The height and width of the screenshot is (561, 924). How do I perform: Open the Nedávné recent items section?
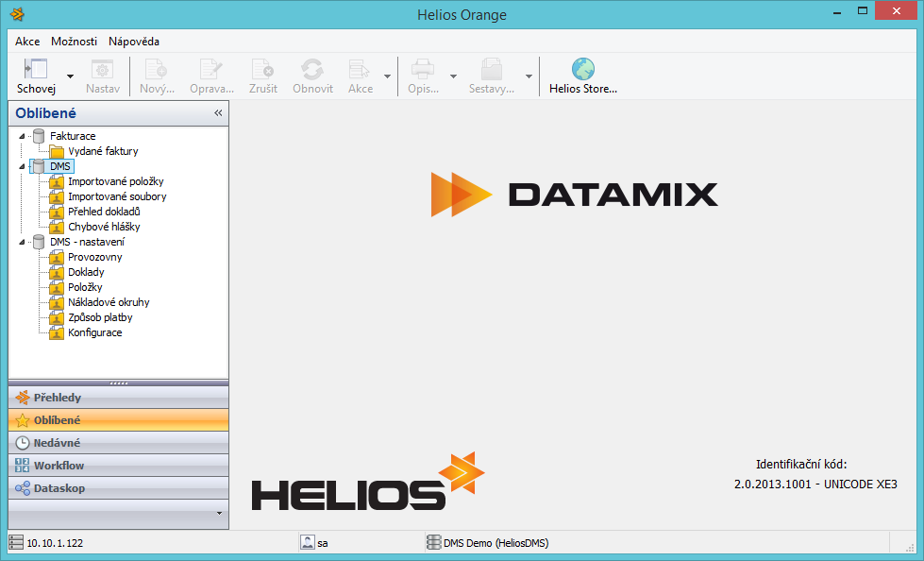click(57, 443)
